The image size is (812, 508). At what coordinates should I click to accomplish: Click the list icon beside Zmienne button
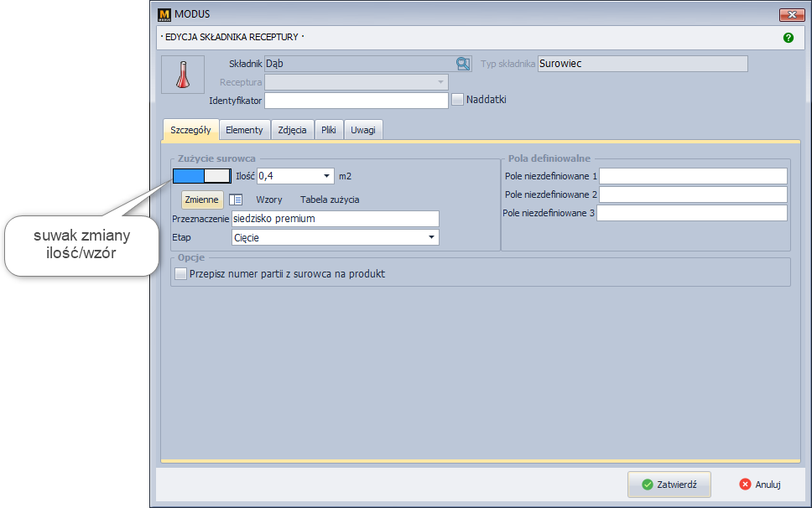point(236,200)
